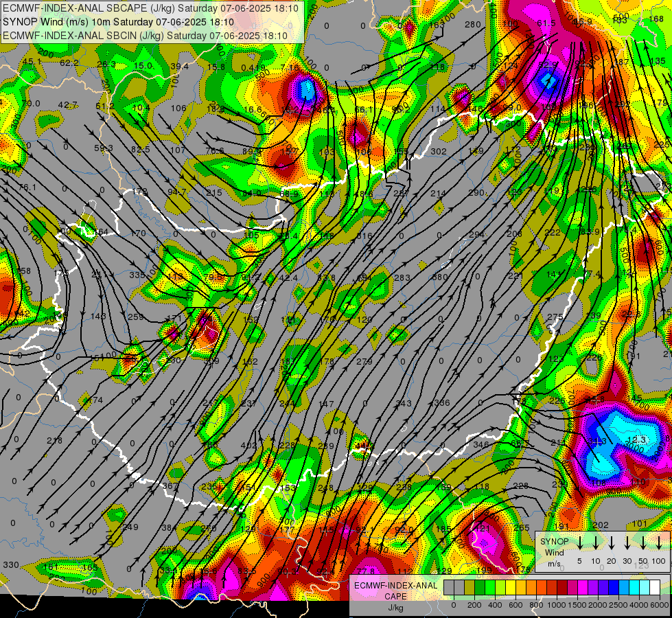Pick the light cyan swatch in the CAPE legend

pyautogui.click(x=645, y=587)
